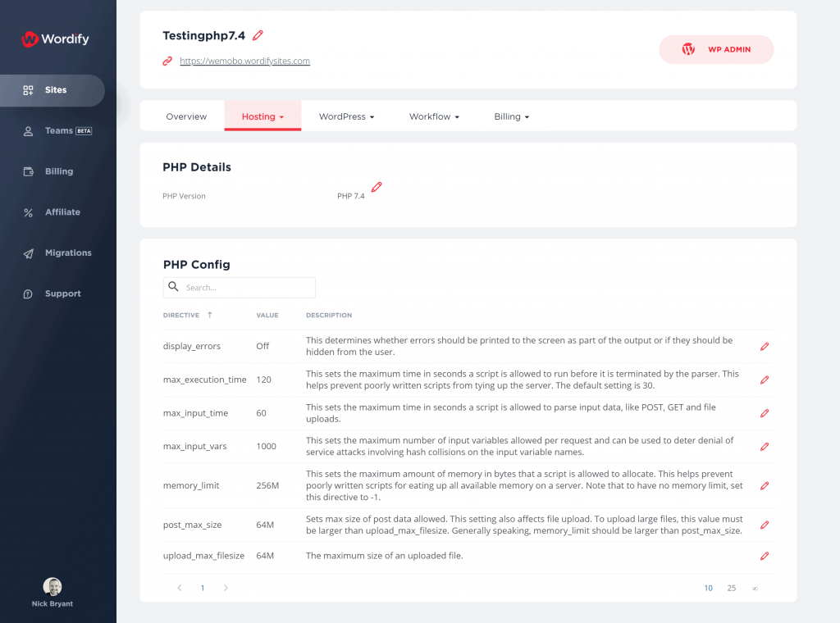Screen dimensions: 840x623
Task: Set rows per page to 25
Action: coord(732,588)
